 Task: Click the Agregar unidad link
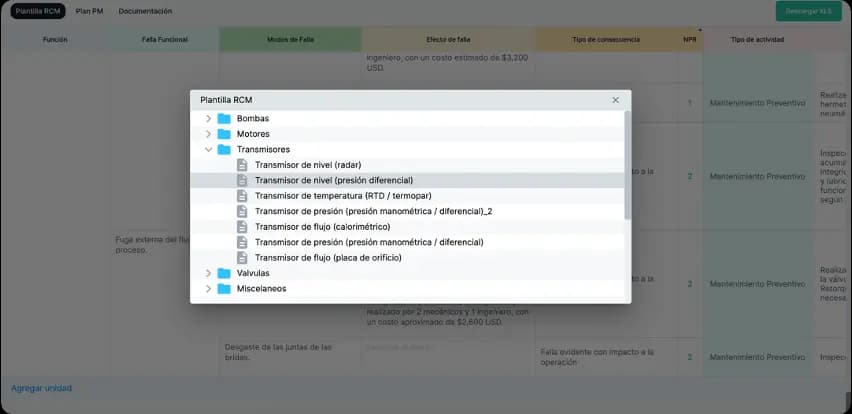coord(41,388)
